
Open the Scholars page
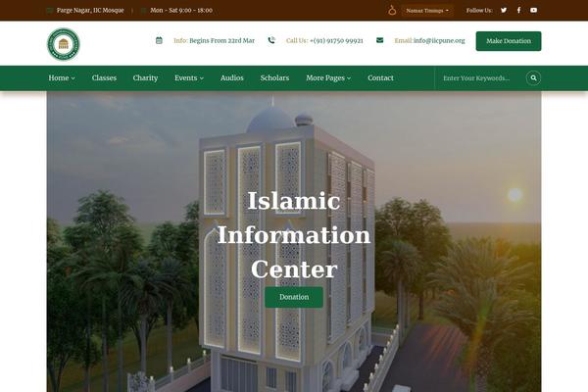pyautogui.click(x=274, y=78)
